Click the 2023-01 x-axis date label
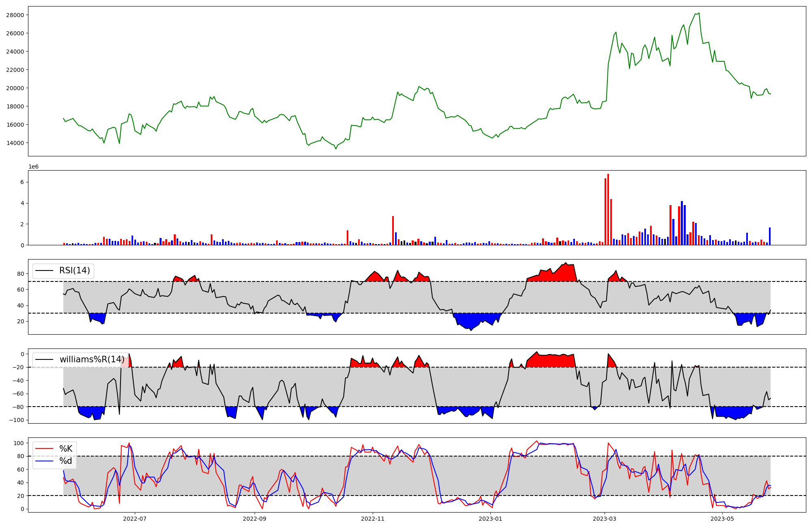 coord(491,519)
